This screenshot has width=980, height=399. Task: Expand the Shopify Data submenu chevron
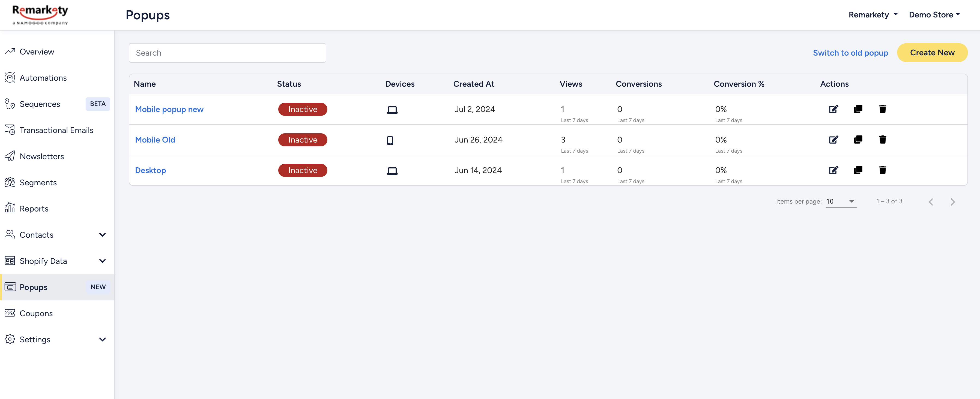102,261
